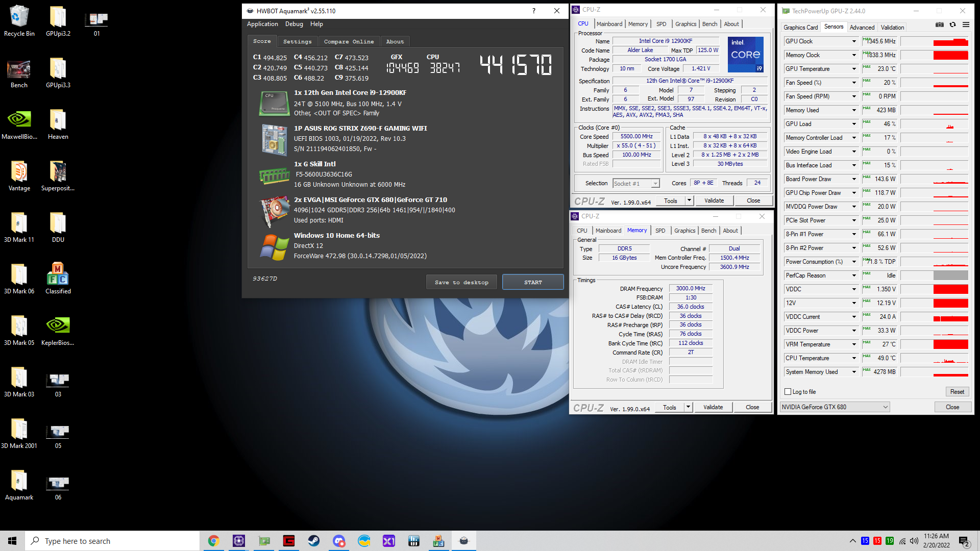Click the taskbar search box
The height and width of the screenshot is (551, 980).
(x=112, y=541)
